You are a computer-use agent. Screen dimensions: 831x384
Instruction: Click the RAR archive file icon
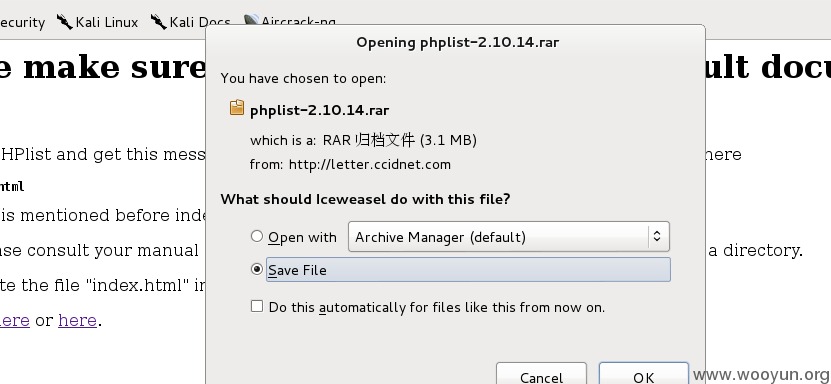pos(237,108)
